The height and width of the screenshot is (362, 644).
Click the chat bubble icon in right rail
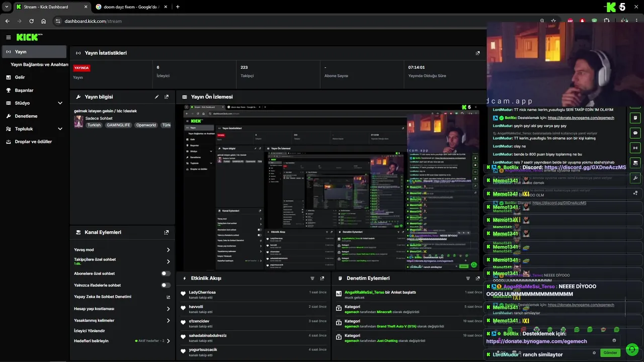coord(635,133)
